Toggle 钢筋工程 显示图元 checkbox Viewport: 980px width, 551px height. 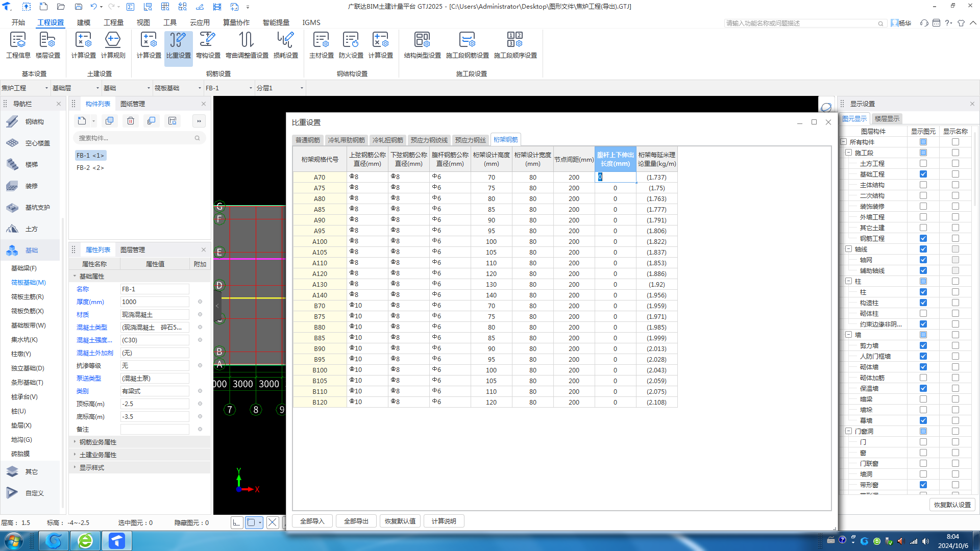[x=923, y=238]
